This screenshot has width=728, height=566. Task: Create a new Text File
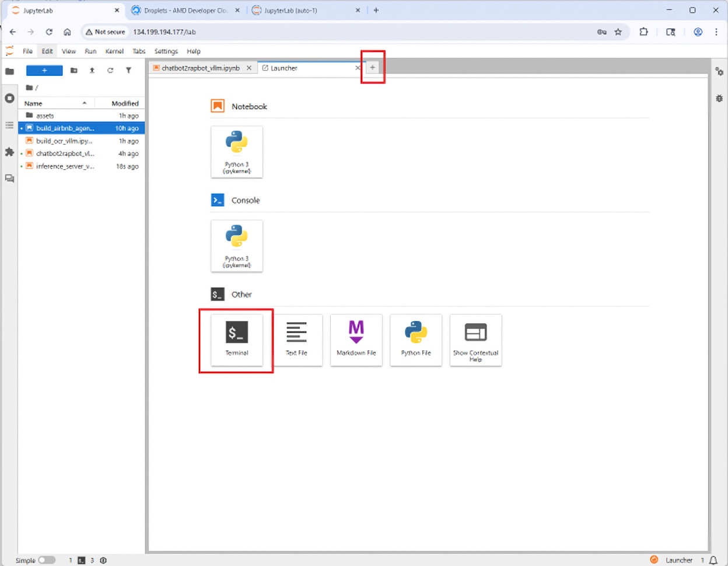click(296, 340)
